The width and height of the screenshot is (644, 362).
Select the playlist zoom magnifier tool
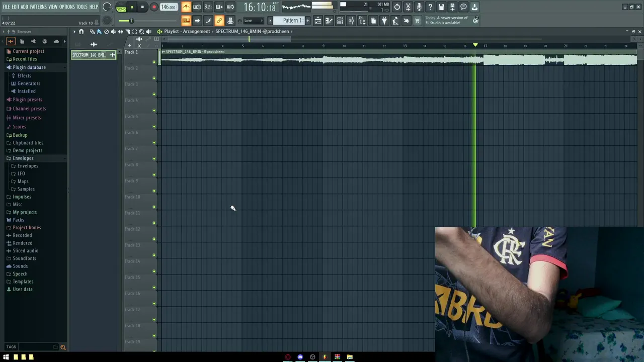click(141, 32)
